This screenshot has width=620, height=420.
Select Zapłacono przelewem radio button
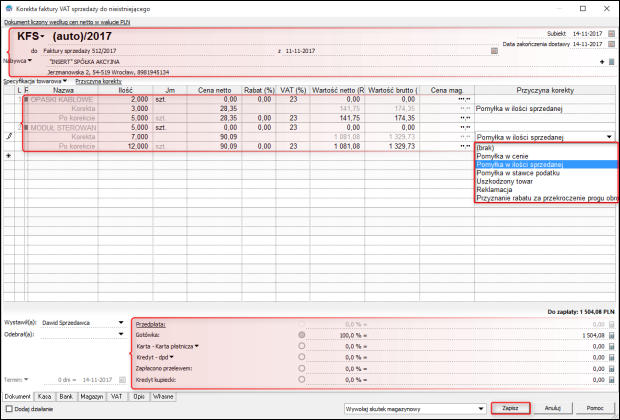(x=302, y=368)
